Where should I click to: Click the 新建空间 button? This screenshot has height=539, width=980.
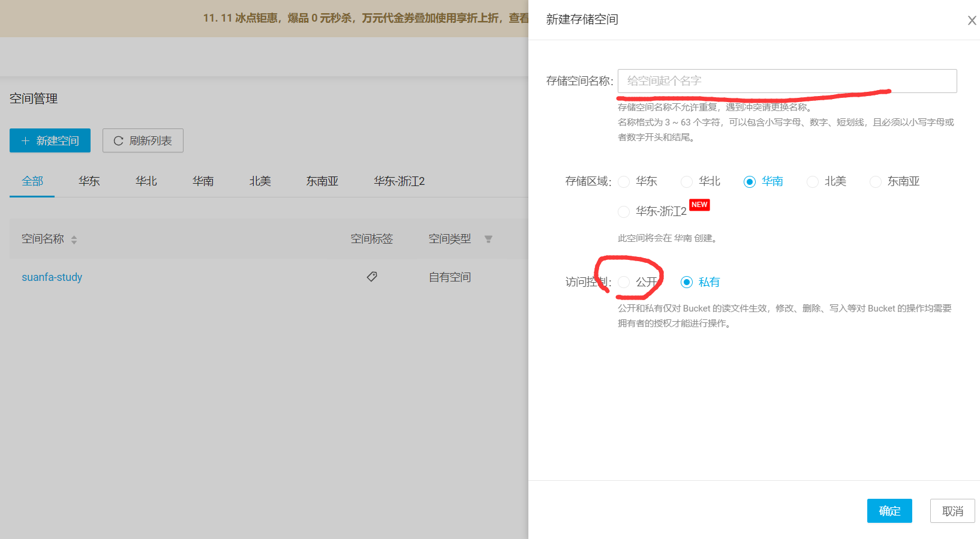point(50,140)
